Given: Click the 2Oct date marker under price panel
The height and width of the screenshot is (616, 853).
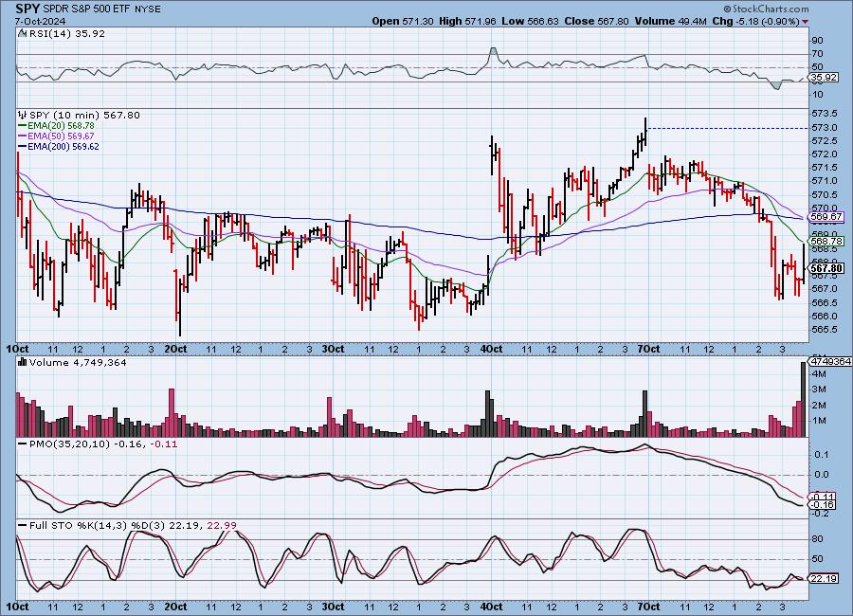Looking at the screenshot, I should click(x=175, y=349).
